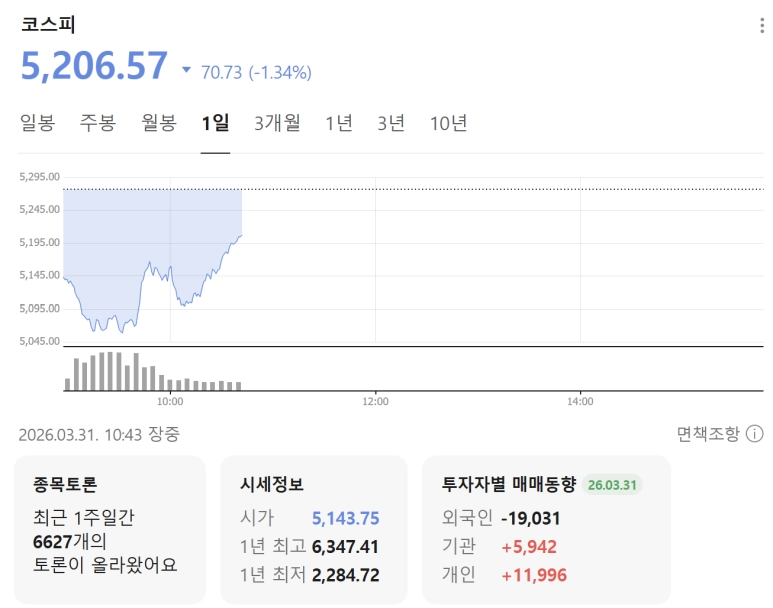Click the 5,295.00 y-axis label
The width and height of the screenshot is (773, 608).
39,177
